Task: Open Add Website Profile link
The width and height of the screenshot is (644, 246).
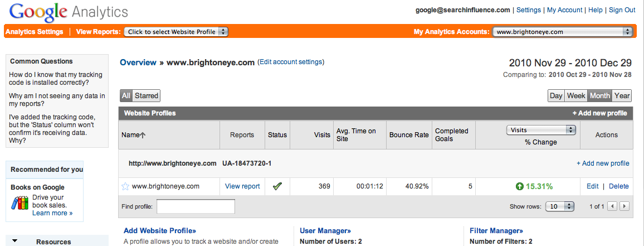Action: coord(160,231)
